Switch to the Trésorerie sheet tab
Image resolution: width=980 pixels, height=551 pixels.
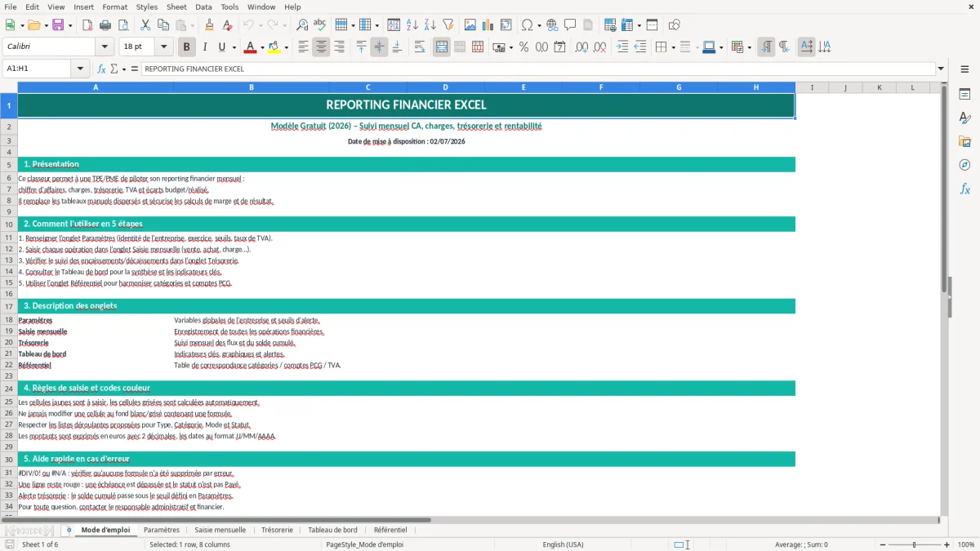pyautogui.click(x=278, y=530)
